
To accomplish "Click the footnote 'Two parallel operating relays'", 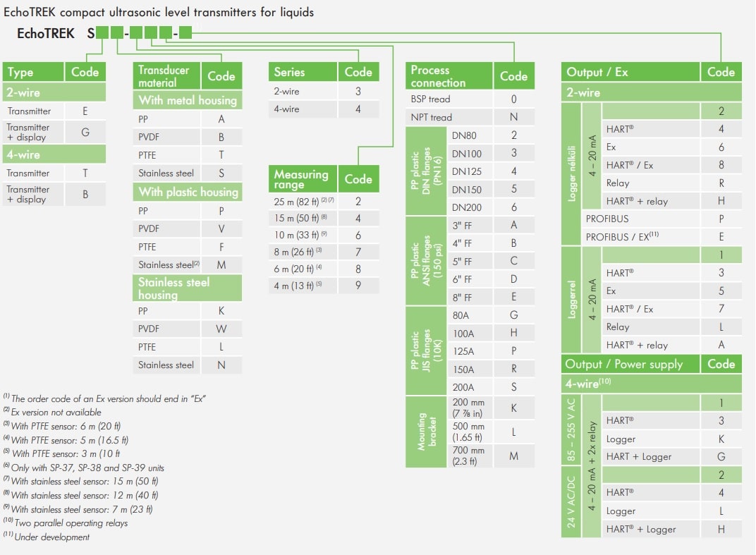I will tap(66, 523).
